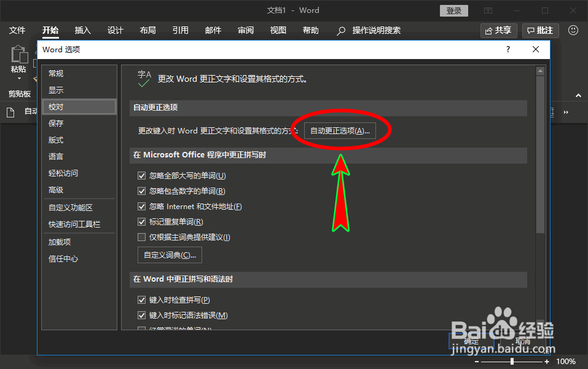Select the 轻松访问 options category
Screen dimensions: 588x369
tap(79, 173)
